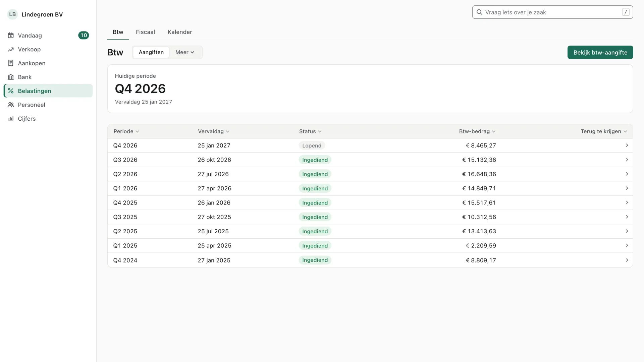This screenshot has height=362, width=644.
Task: Click the Aankopen receipt icon
Action: coord(11,63)
